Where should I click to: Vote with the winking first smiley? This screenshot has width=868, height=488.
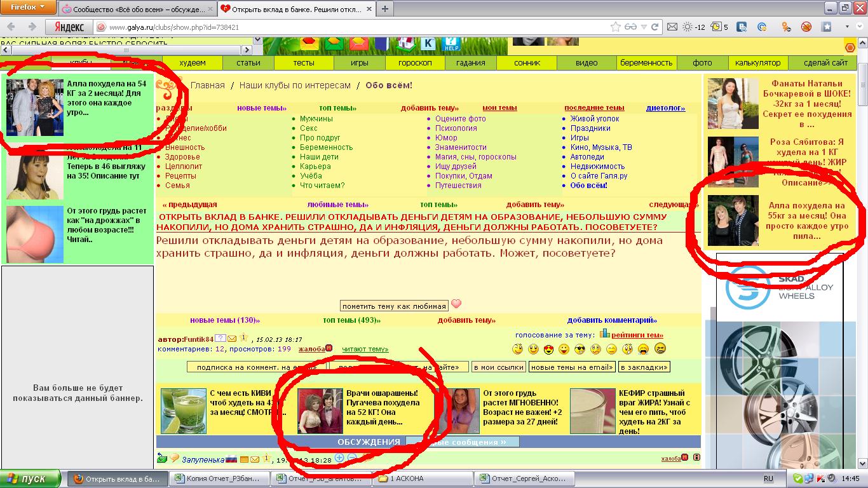pos(517,349)
